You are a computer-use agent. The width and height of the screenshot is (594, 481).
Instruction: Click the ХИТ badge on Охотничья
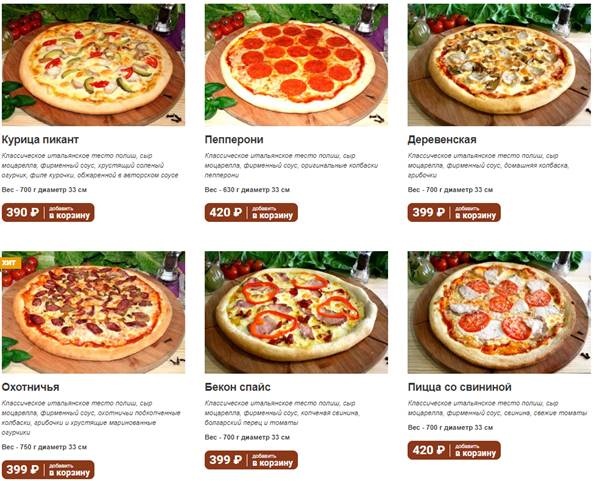(x=11, y=263)
